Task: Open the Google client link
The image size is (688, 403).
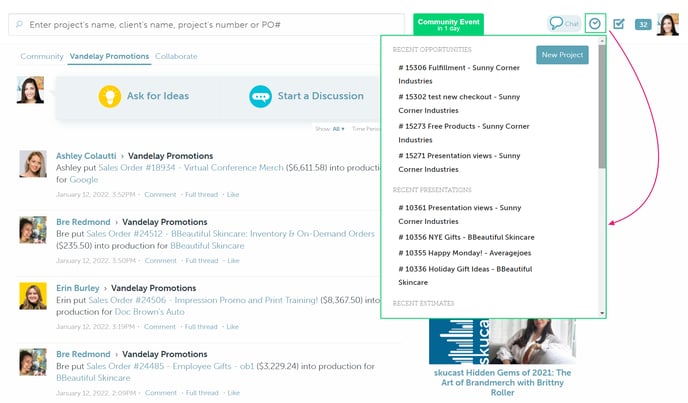Action: click(x=84, y=180)
